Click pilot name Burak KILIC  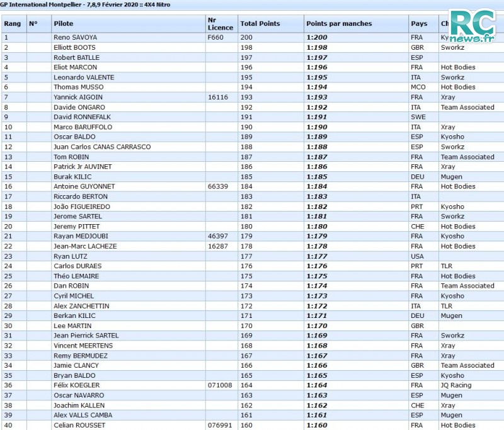click(x=72, y=177)
